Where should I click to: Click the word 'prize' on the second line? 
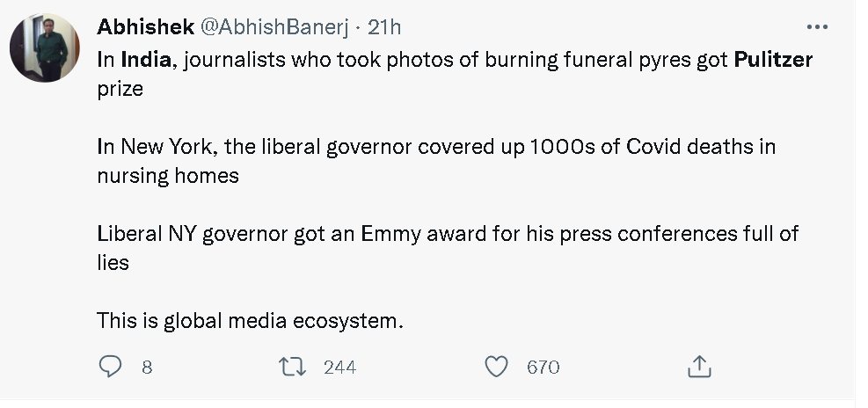(x=120, y=90)
